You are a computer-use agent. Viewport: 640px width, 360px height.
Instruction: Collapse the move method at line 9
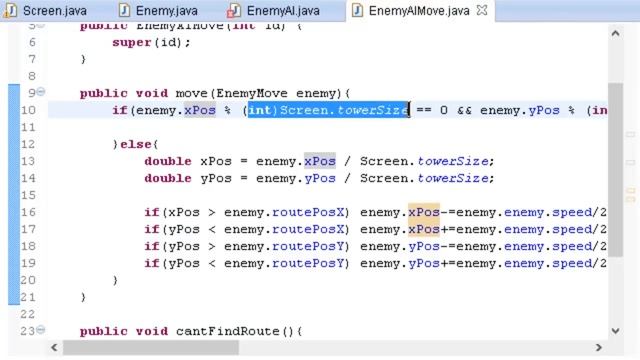pyautogui.click(x=41, y=92)
